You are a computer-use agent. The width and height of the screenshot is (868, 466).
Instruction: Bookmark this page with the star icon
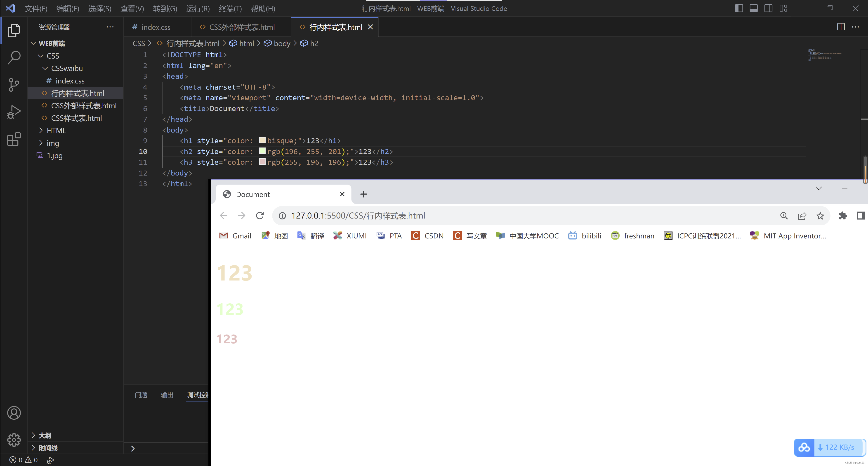click(x=820, y=216)
